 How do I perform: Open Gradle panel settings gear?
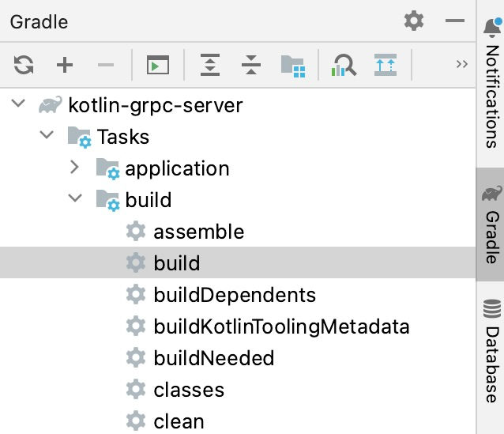click(414, 21)
